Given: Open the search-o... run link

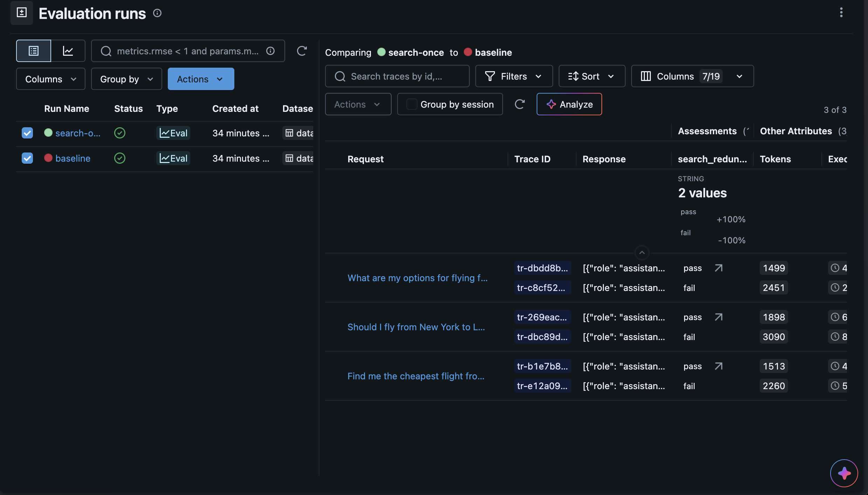Looking at the screenshot, I should click(78, 133).
